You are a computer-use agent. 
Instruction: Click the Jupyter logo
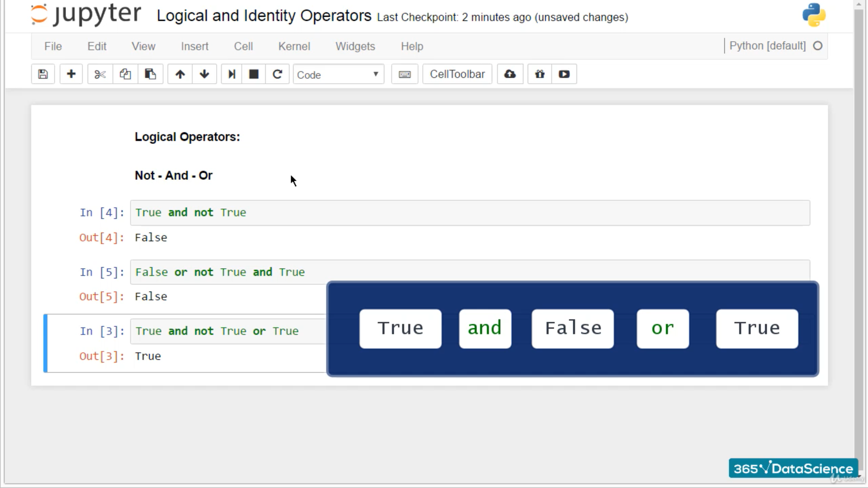click(86, 14)
